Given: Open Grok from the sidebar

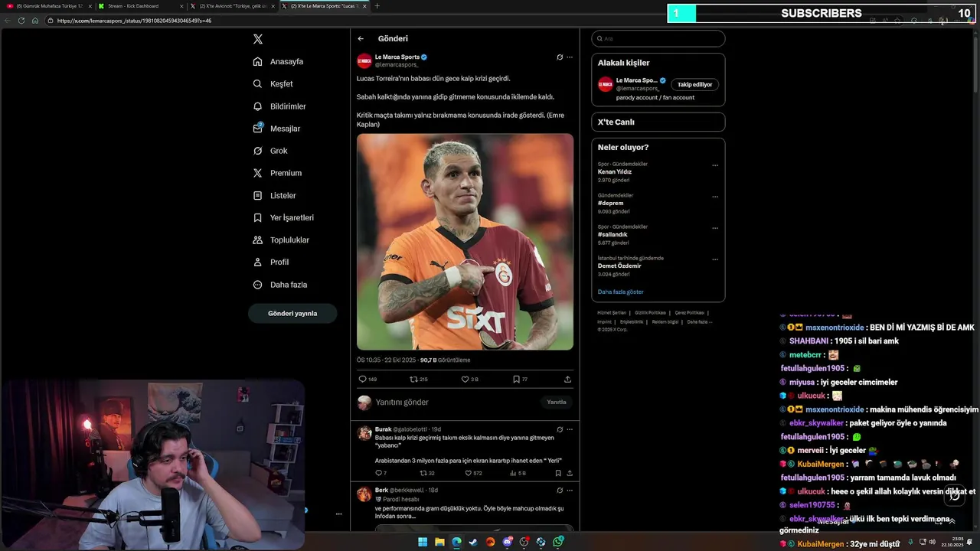Looking at the screenshot, I should pos(270,151).
